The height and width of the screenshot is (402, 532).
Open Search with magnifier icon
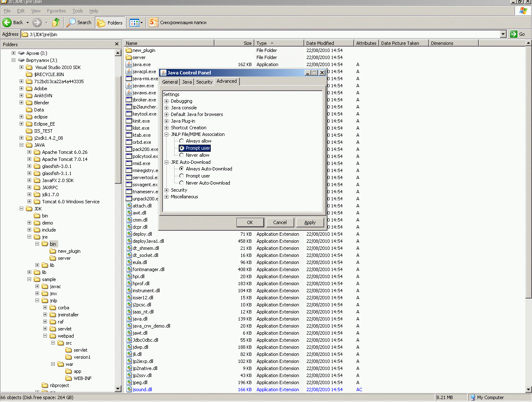coord(79,22)
